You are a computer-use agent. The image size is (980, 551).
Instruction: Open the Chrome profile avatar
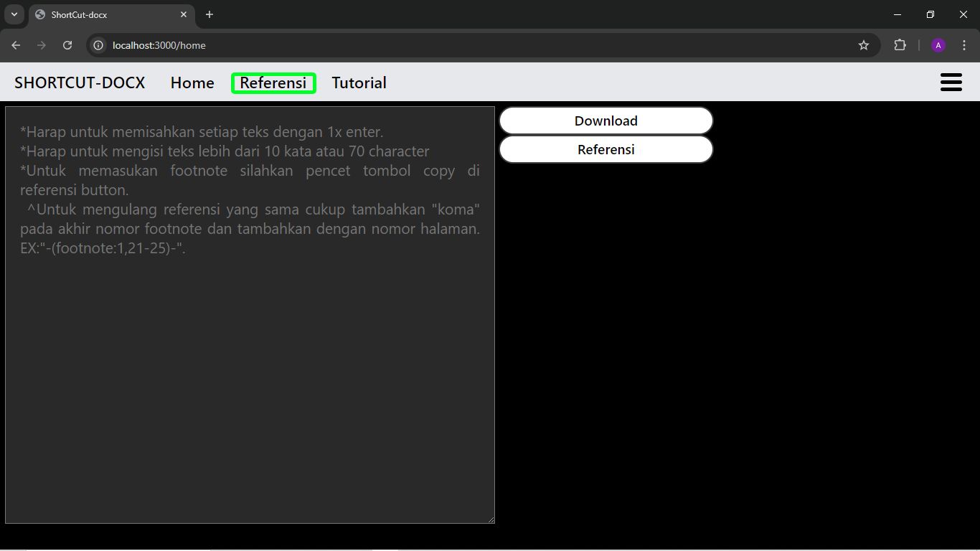[938, 45]
